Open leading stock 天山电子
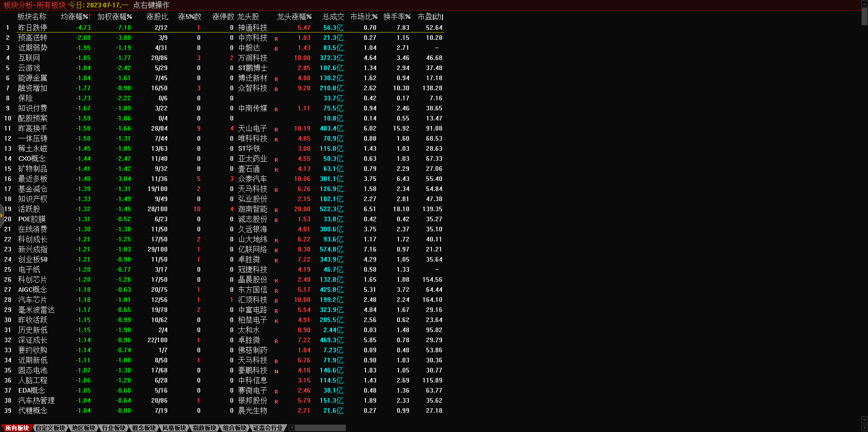 [252, 128]
